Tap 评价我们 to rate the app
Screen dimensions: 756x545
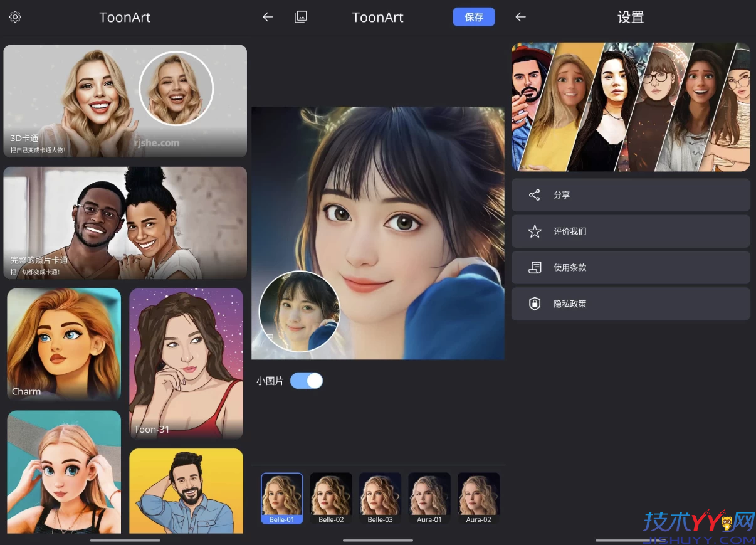[631, 231]
